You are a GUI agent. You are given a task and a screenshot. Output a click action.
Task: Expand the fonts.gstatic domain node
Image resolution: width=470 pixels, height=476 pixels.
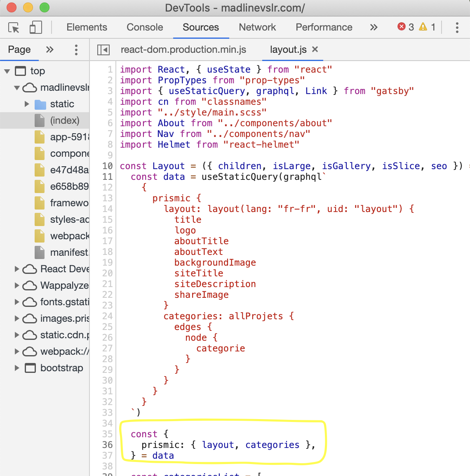[17, 302]
